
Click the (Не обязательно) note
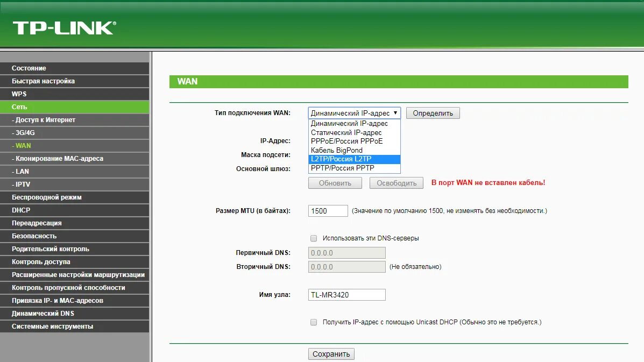[415, 267]
